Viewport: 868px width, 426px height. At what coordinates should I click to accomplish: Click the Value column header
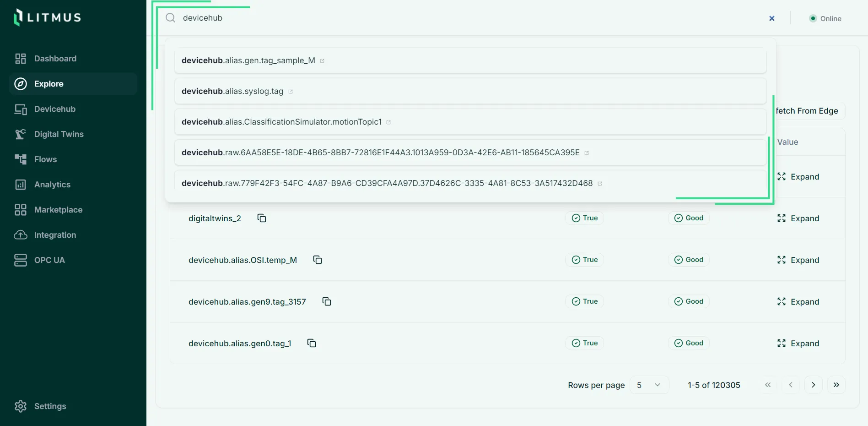pos(787,142)
